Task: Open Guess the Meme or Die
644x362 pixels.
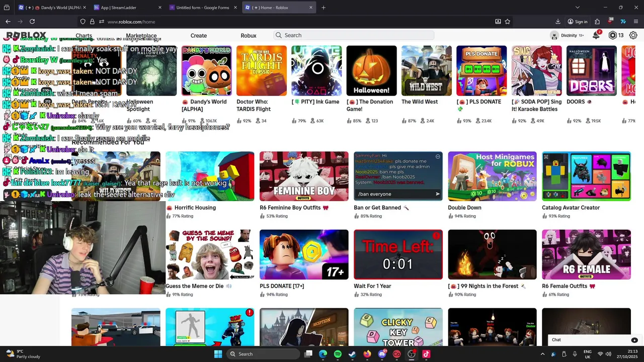Action: [x=210, y=254]
